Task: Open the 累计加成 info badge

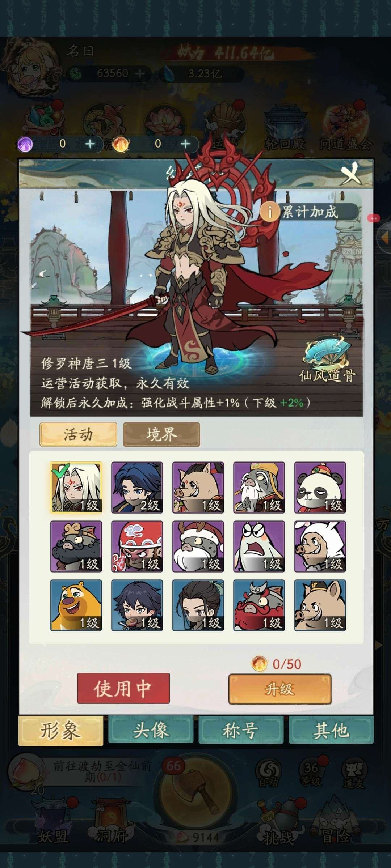Action: 309,212
